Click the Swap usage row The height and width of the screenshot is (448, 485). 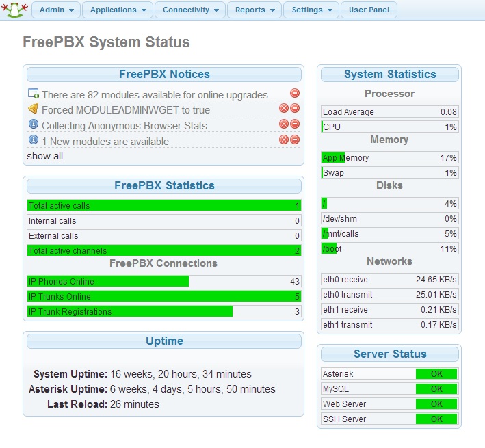[390, 173]
